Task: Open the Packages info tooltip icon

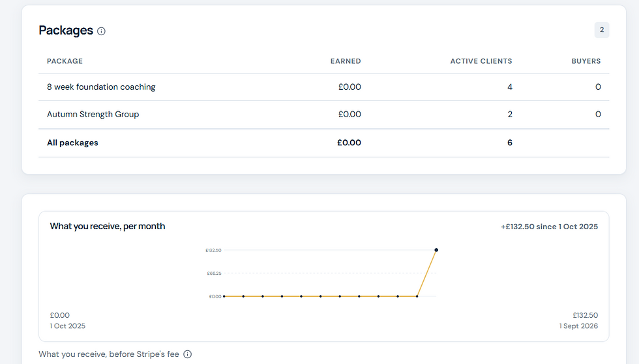Action: (102, 31)
